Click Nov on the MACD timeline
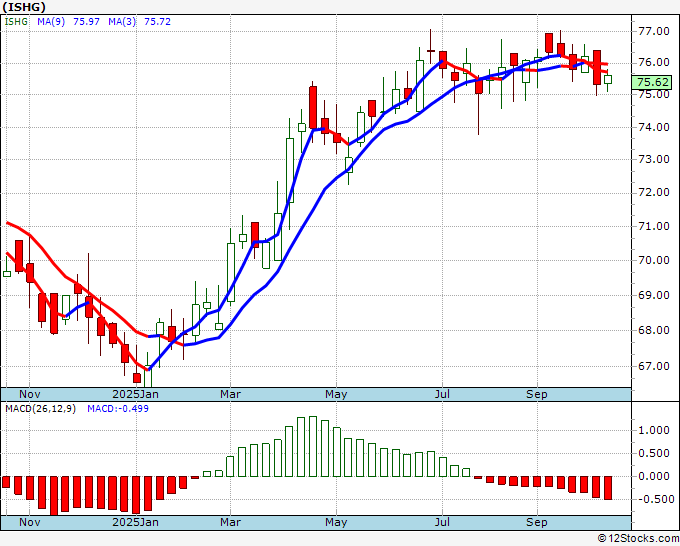 tap(29, 522)
